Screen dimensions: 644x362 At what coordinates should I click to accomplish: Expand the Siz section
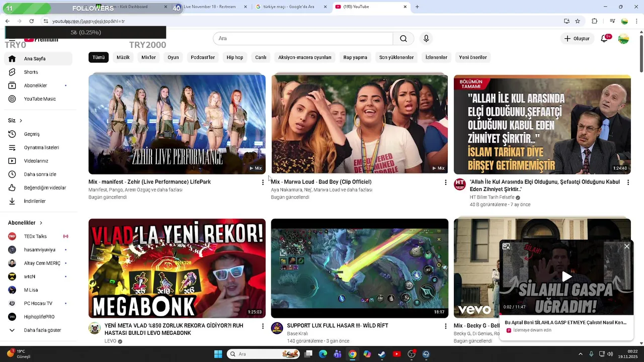(x=15, y=121)
